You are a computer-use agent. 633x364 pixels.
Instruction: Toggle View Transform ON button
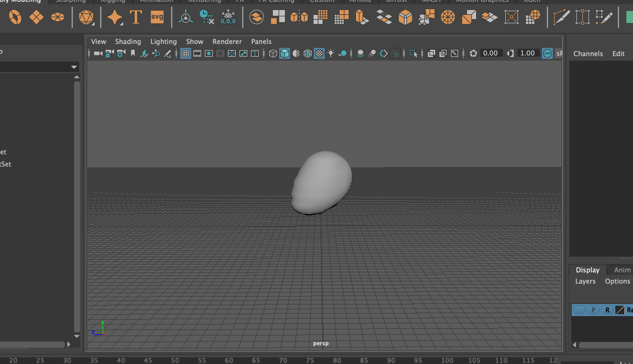(x=547, y=53)
